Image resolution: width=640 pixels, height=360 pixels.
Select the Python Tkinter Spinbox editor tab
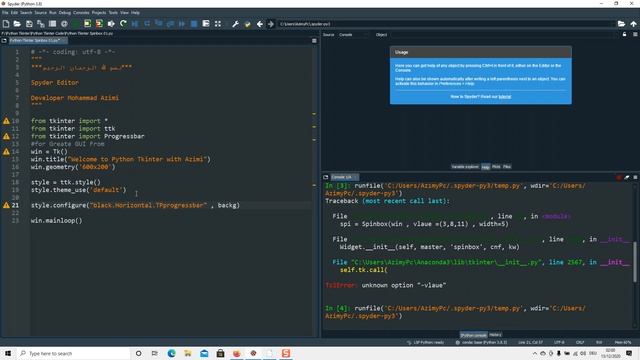coord(37,40)
